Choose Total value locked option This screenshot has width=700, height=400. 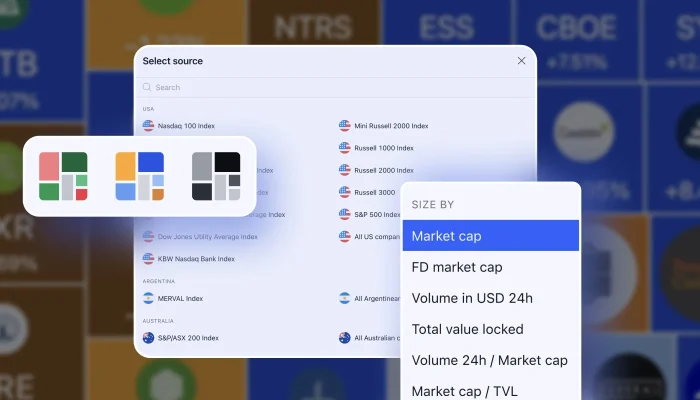coord(491,329)
